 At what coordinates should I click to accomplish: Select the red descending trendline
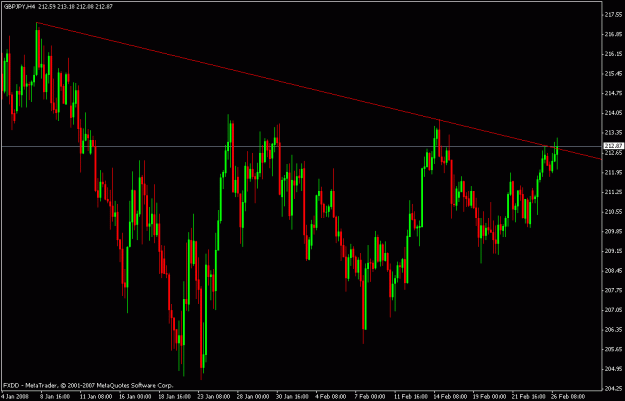pos(319,91)
